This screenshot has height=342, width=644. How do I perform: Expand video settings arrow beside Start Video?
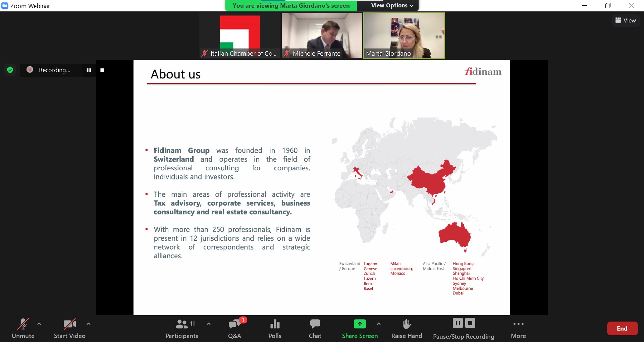[x=89, y=324]
